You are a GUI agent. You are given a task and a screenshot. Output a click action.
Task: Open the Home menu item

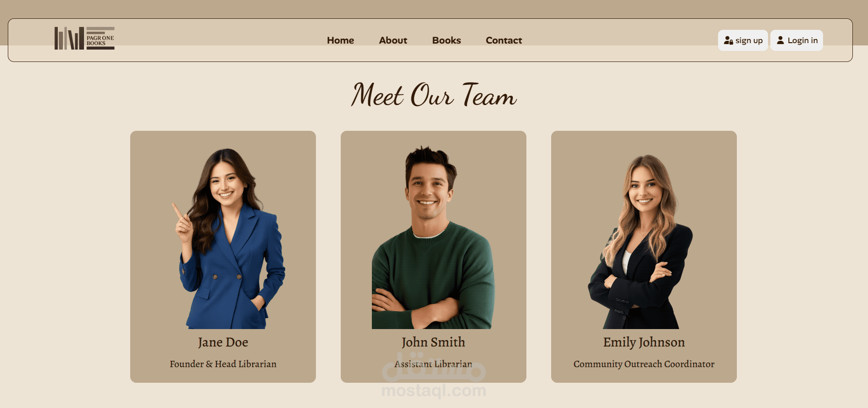(x=340, y=40)
